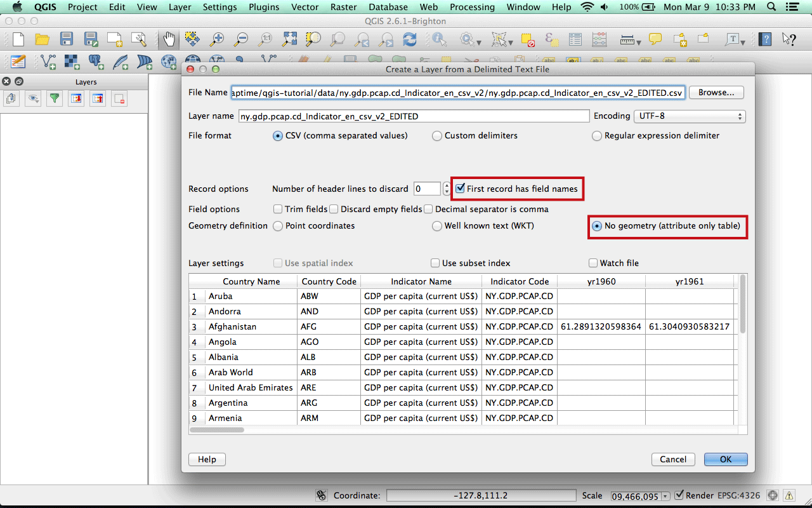Expand Select Features tool dropdown arrow

tap(511, 42)
